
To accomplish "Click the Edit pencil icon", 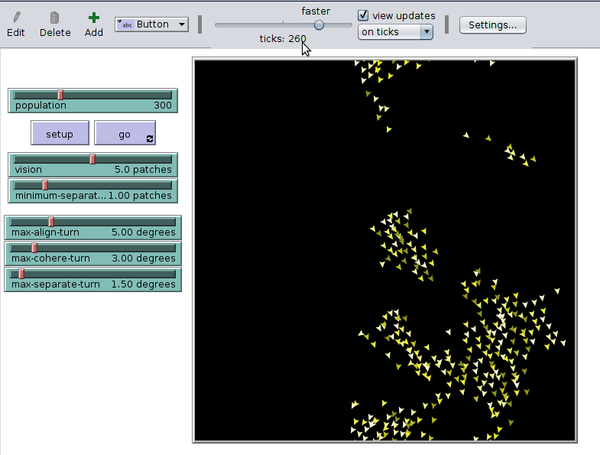I will (x=15, y=17).
